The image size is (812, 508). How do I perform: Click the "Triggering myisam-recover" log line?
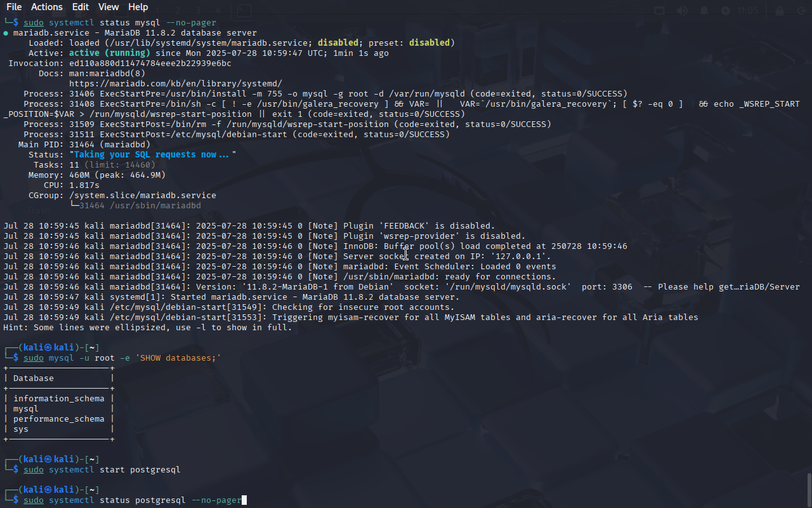tap(351, 317)
